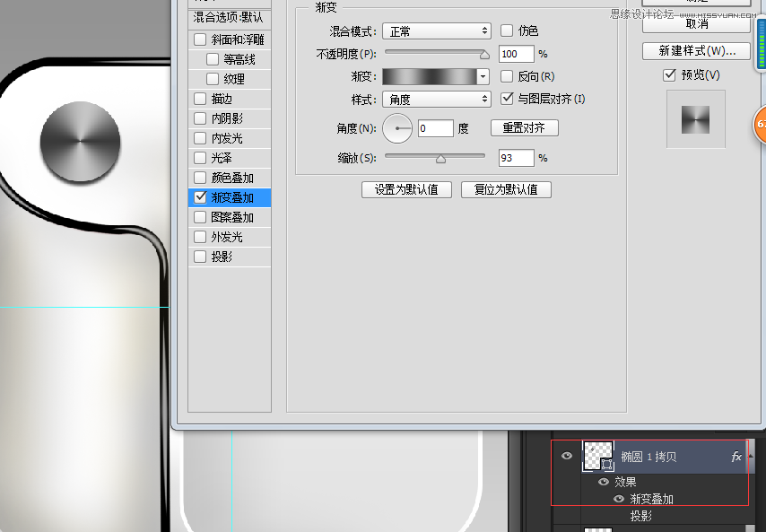Uncheck 与图层对齐(I) checkbox
The width and height of the screenshot is (766, 532).
pos(507,99)
